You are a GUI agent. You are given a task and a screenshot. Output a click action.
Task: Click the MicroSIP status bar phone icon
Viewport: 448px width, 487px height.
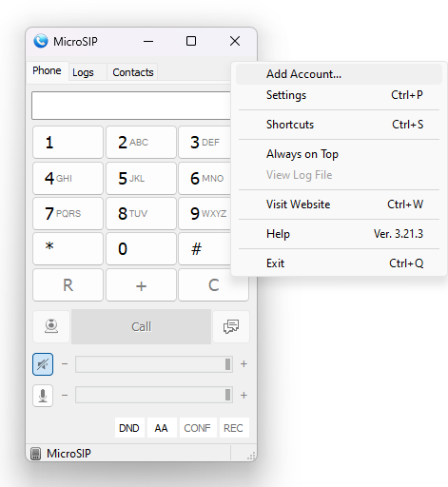point(36,454)
